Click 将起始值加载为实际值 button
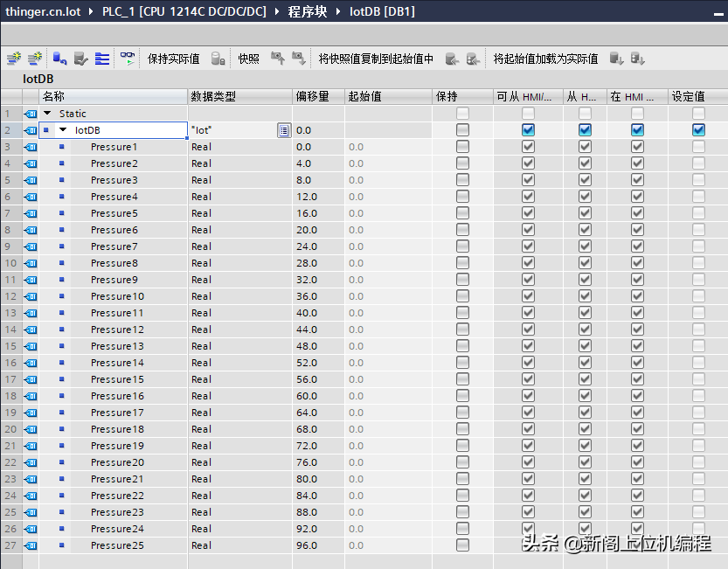The image size is (728, 569). click(x=545, y=59)
